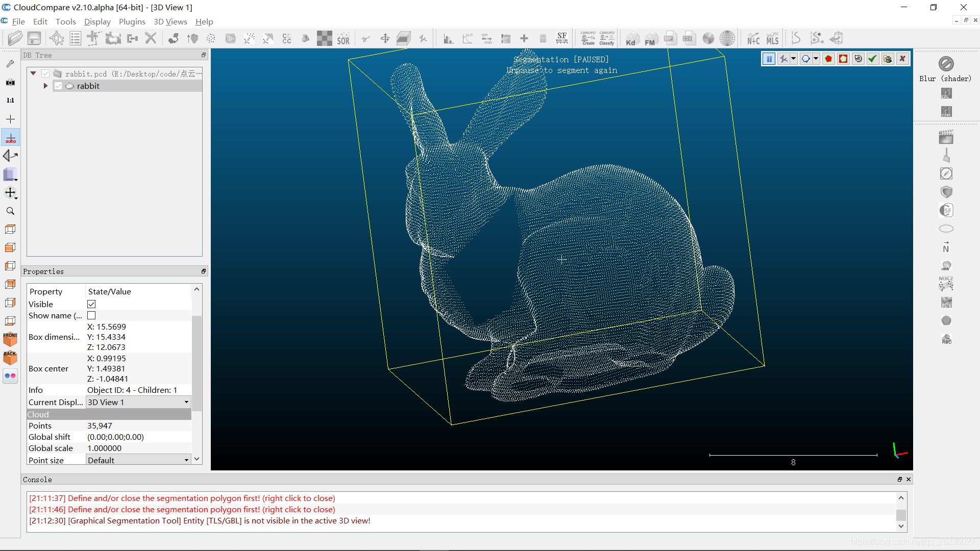Click segment inside polygon red pentagon

828,59
